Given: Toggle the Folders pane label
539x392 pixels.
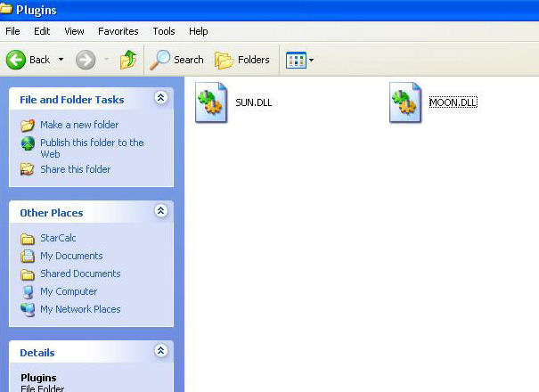Looking at the screenshot, I should pyautogui.click(x=254, y=60).
